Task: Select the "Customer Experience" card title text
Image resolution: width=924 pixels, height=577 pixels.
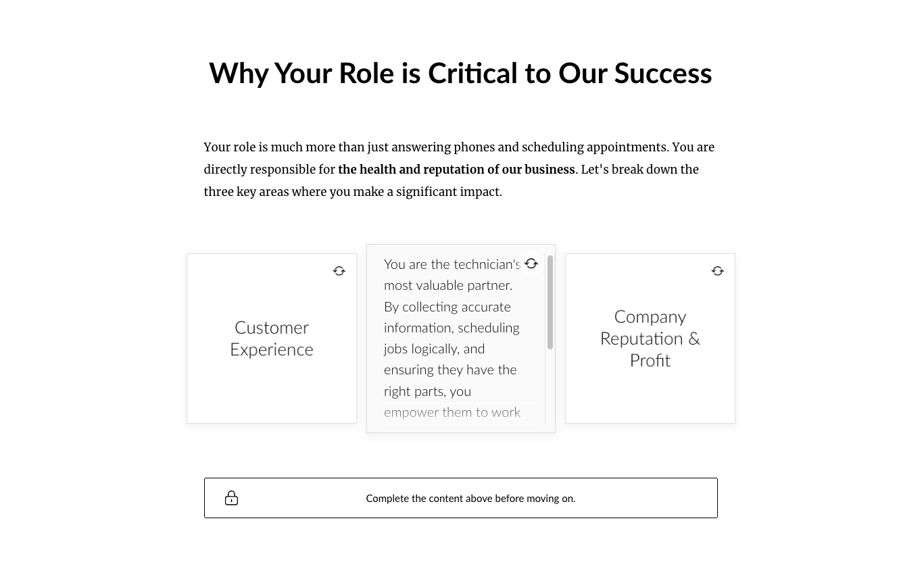Action: tap(272, 338)
